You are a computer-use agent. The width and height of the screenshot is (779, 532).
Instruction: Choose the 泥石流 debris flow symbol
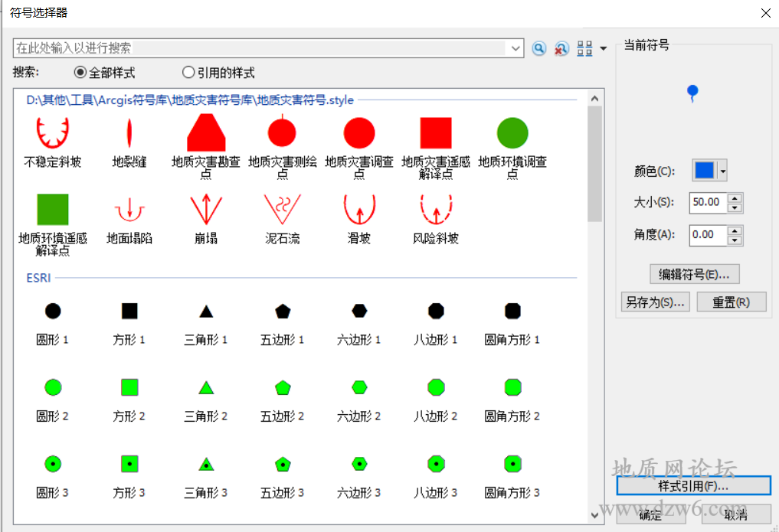tap(282, 209)
